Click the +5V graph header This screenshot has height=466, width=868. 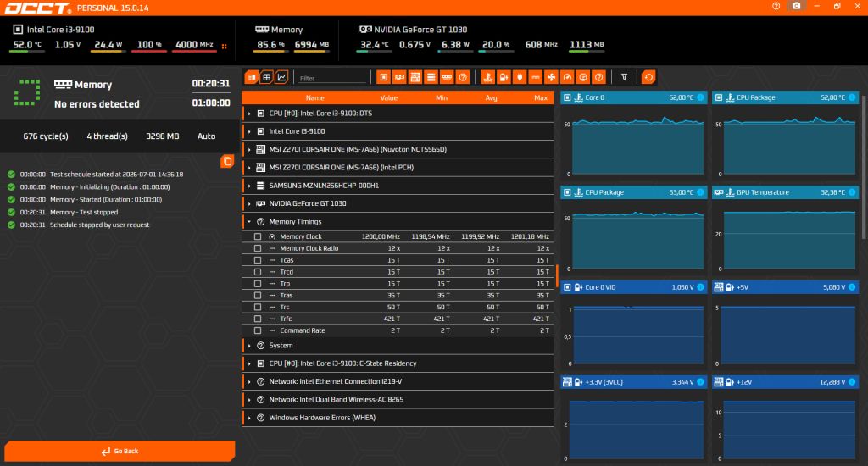point(786,287)
